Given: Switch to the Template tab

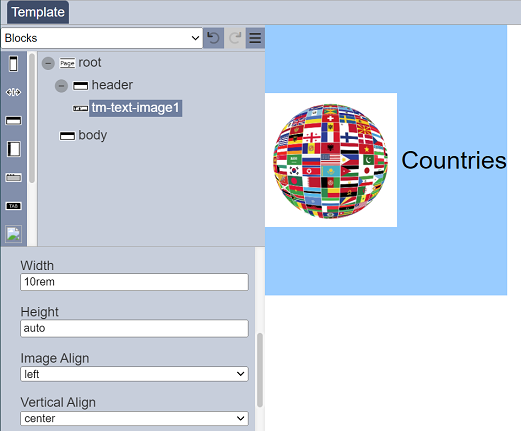Looking at the screenshot, I should (38, 12).
